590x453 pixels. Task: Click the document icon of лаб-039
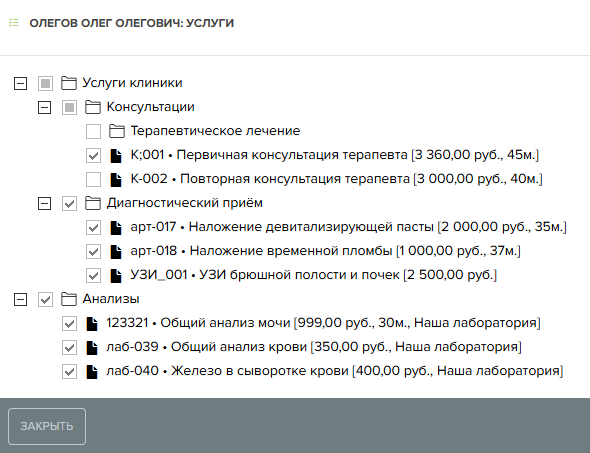[92, 348]
